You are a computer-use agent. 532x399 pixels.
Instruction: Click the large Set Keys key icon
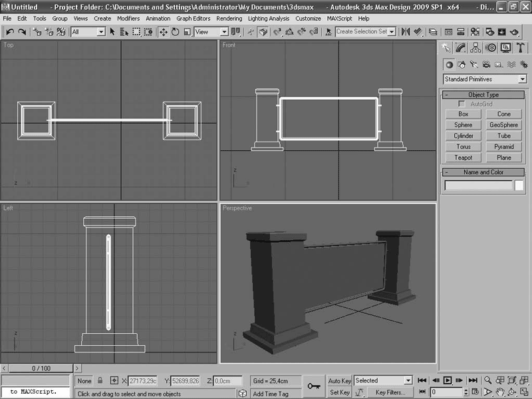tap(314, 386)
